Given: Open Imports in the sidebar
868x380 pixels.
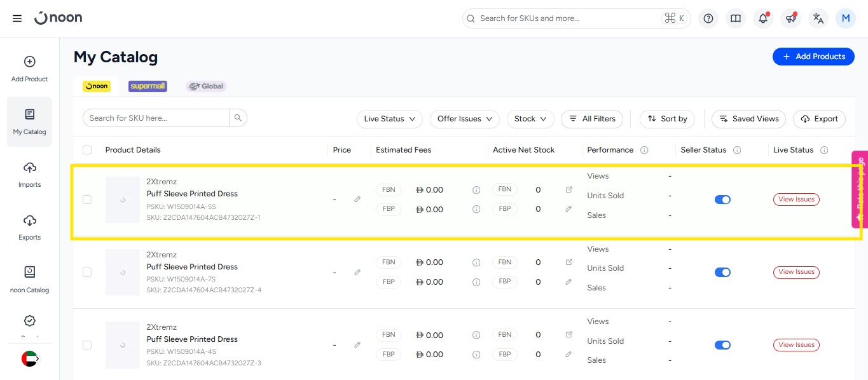Looking at the screenshot, I should 29,174.
